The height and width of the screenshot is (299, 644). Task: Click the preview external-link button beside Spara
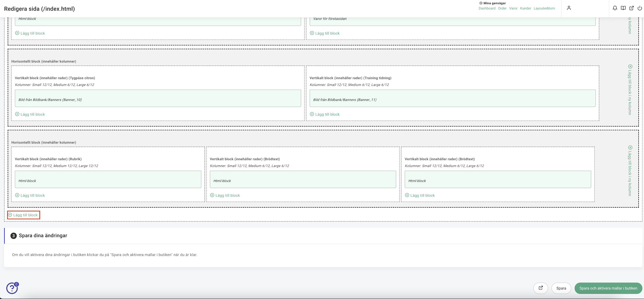(541, 288)
